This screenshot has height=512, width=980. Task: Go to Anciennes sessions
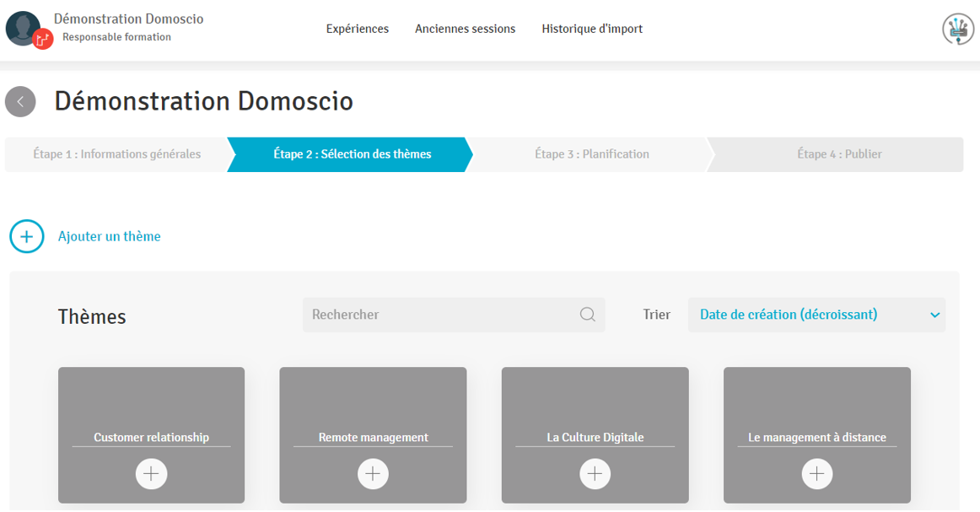point(465,29)
